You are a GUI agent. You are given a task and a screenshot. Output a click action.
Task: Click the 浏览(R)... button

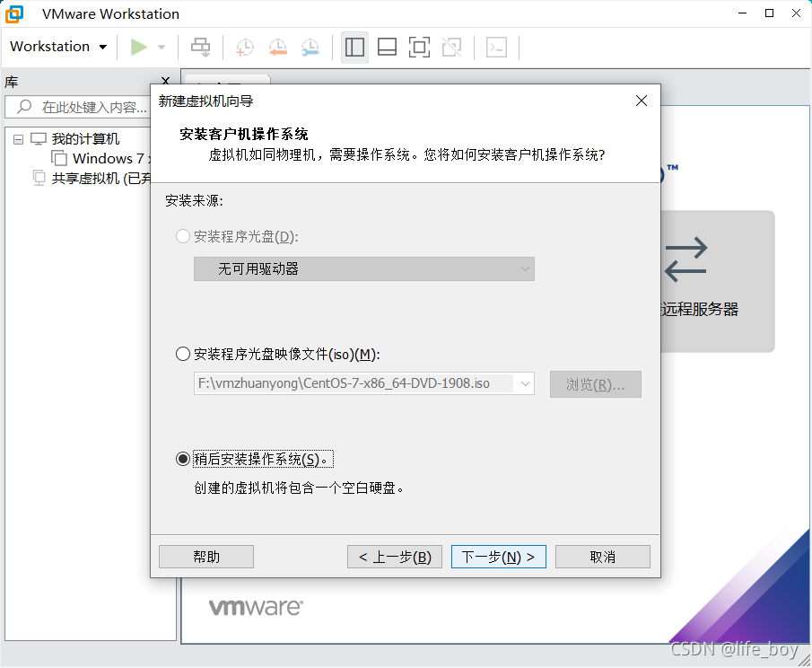click(x=596, y=384)
